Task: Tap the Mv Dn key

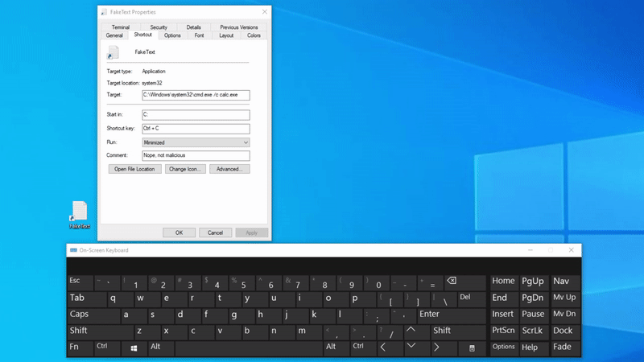Action: [566, 315]
